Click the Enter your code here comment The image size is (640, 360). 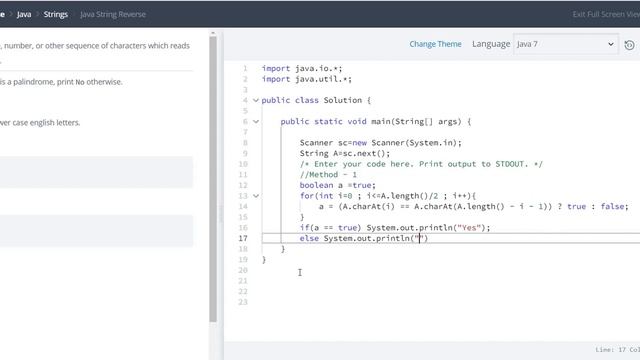pyautogui.click(x=421, y=164)
